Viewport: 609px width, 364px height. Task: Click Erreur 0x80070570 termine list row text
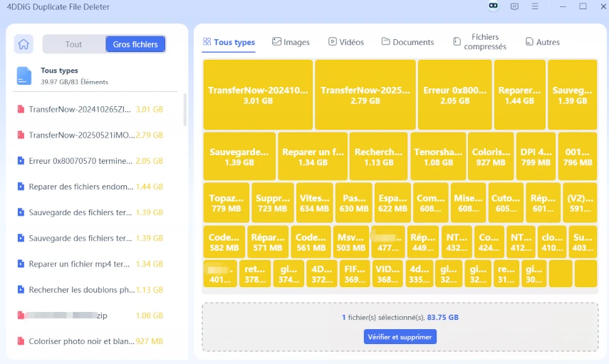(x=80, y=161)
